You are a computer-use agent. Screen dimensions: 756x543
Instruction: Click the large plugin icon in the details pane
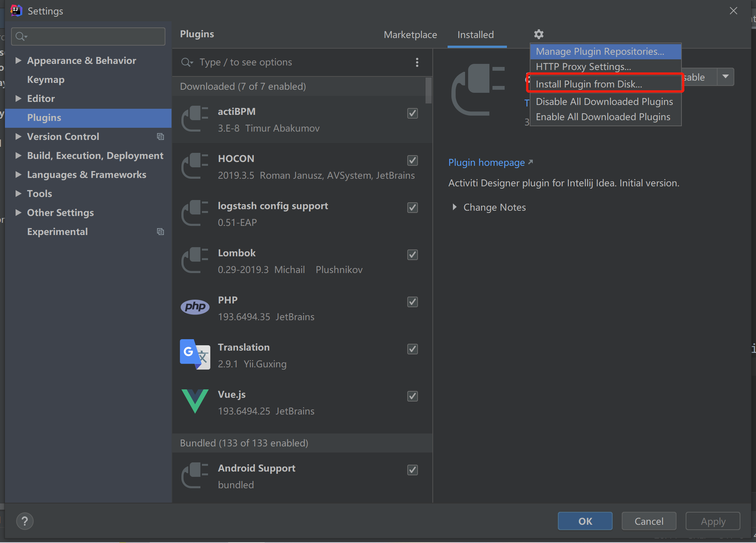click(478, 90)
